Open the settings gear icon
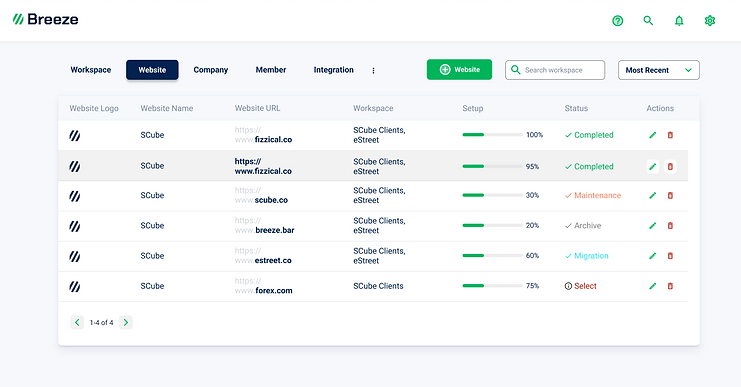The width and height of the screenshot is (741, 387). (x=709, y=21)
